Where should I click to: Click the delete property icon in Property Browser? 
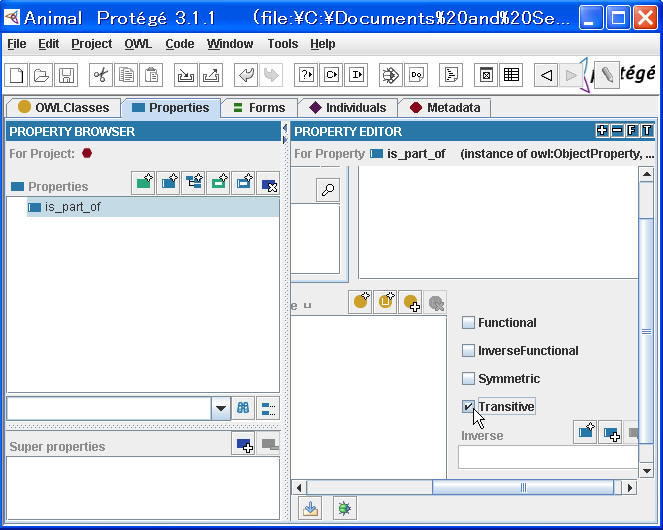pos(268,183)
